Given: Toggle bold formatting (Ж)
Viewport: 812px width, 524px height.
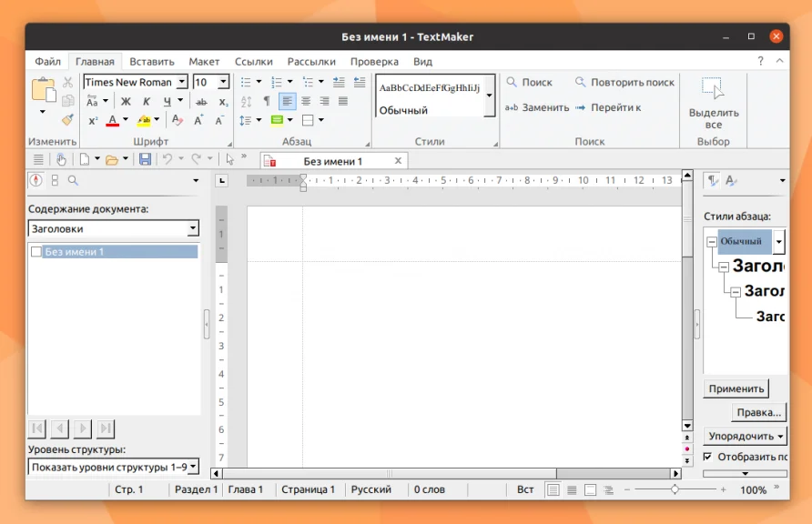Looking at the screenshot, I should click(x=127, y=101).
